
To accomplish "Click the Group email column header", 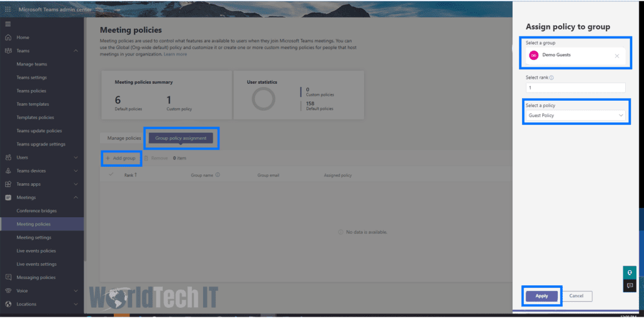I will pos(268,175).
